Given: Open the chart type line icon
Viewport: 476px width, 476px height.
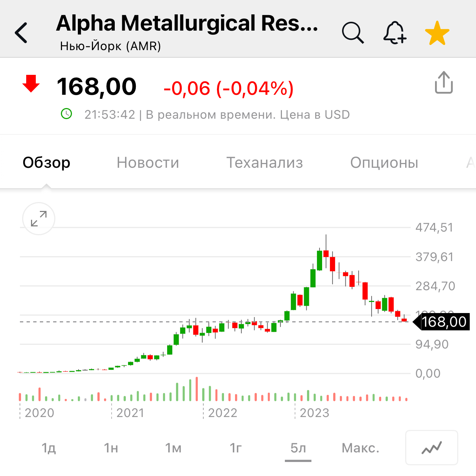Looking at the screenshot, I should tap(431, 448).
